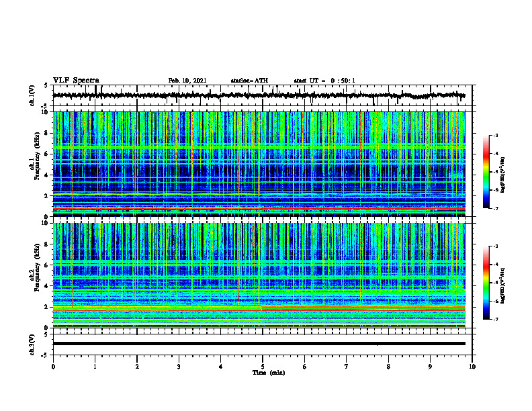Image resolution: width=532 pixels, height=411 pixels.
Task: Click the "VLF Spectra" title text
Action: [76, 81]
